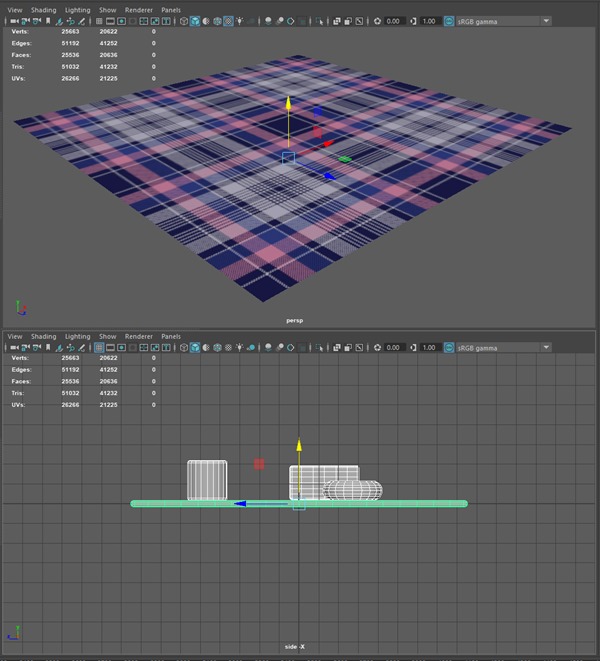Click the exposure value field in the top panel

click(393, 21)
